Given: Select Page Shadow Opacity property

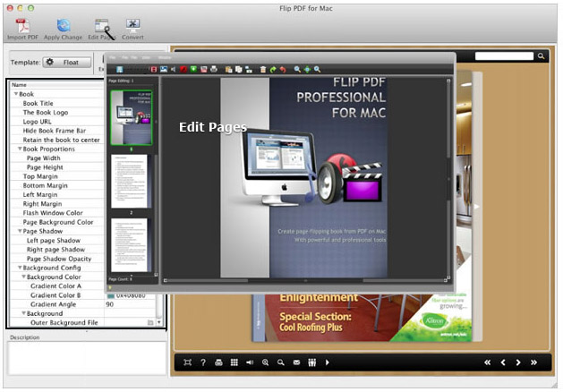Looking at the screenshot, I should pyautogui.click(x=57, y=259).
